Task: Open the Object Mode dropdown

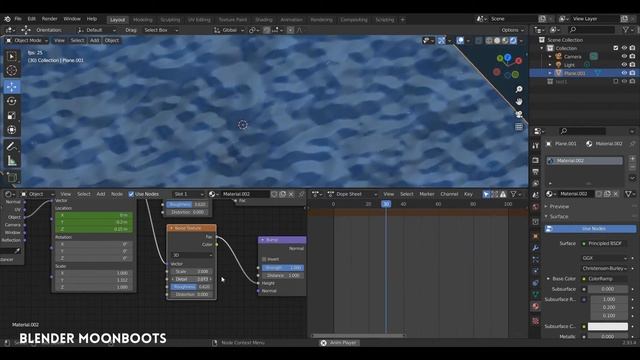Action: [27, 40]
